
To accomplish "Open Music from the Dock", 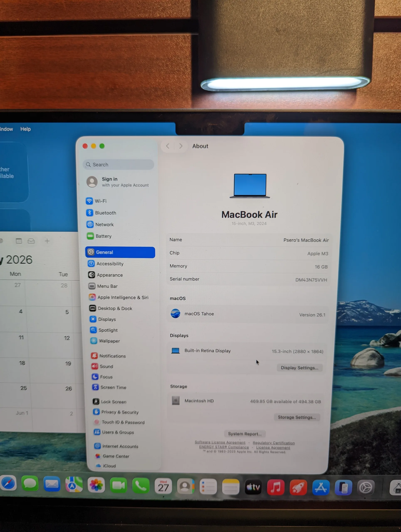I will tap(276, 488).
